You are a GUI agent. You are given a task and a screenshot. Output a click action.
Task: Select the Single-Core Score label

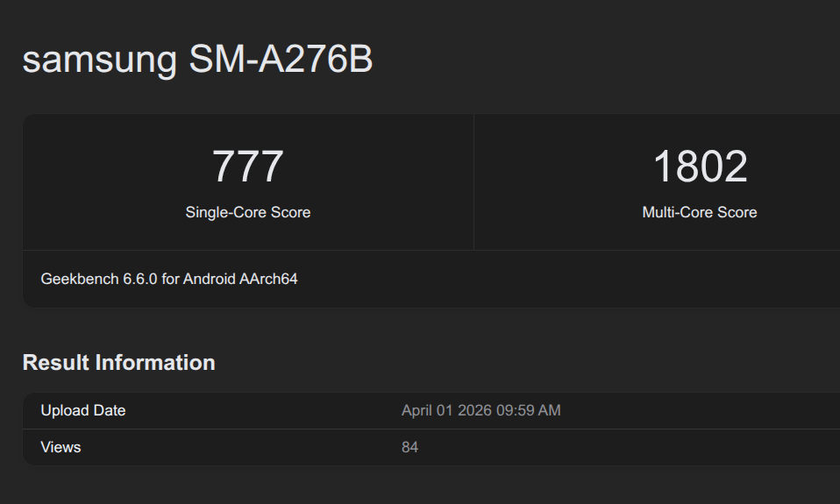tap(247, 212)
